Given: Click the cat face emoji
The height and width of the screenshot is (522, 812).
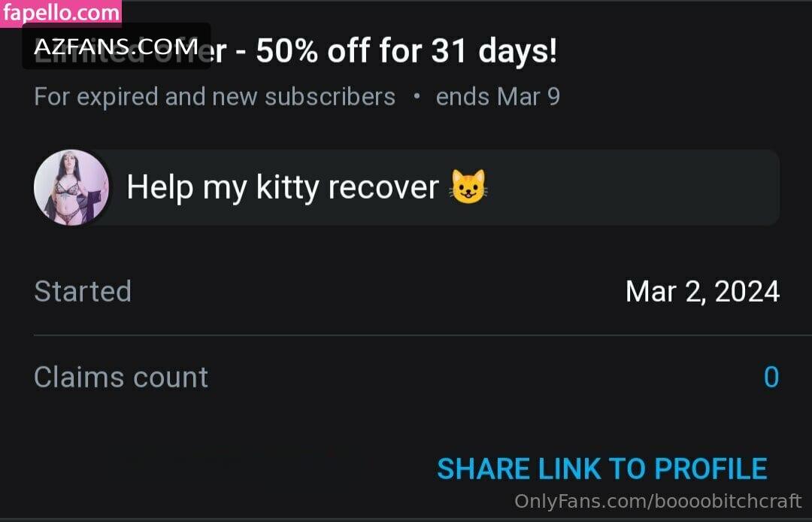Looking at the screenshot, I should click(468, 187).
